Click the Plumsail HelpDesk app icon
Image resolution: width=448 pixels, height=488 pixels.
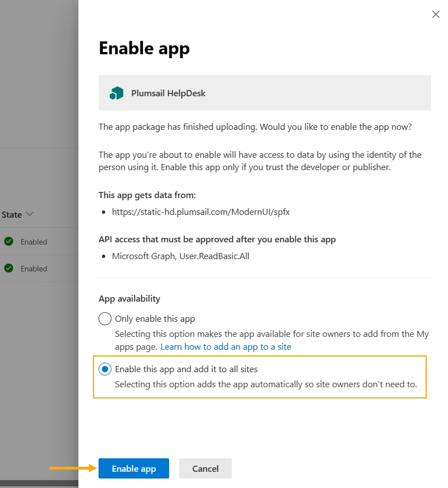(x=116, y=93)
